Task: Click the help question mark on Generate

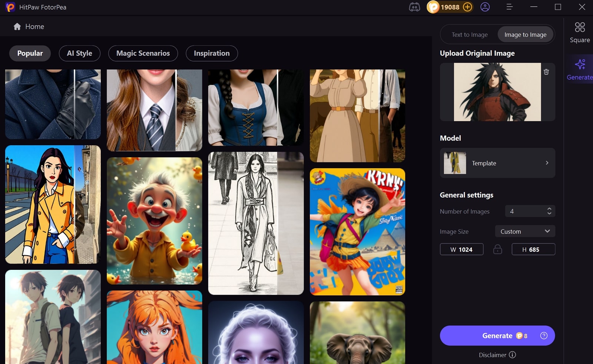Action: pos(544,335)
